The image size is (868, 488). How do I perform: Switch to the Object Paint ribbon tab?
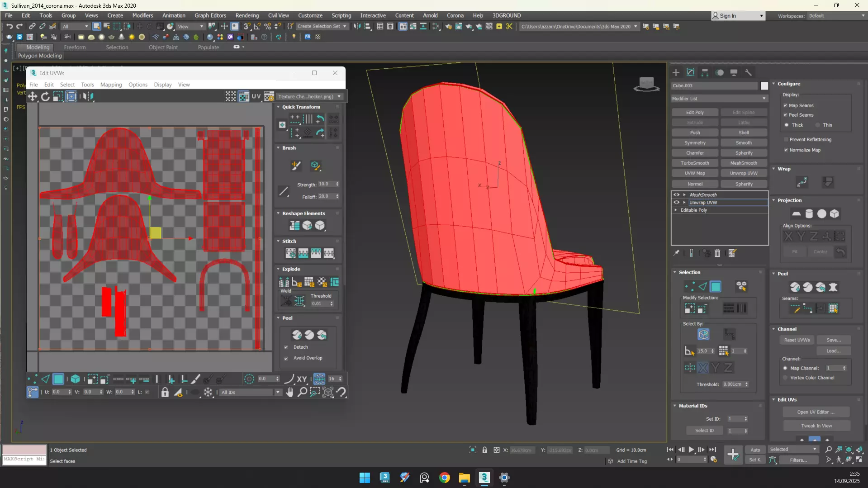163,47
